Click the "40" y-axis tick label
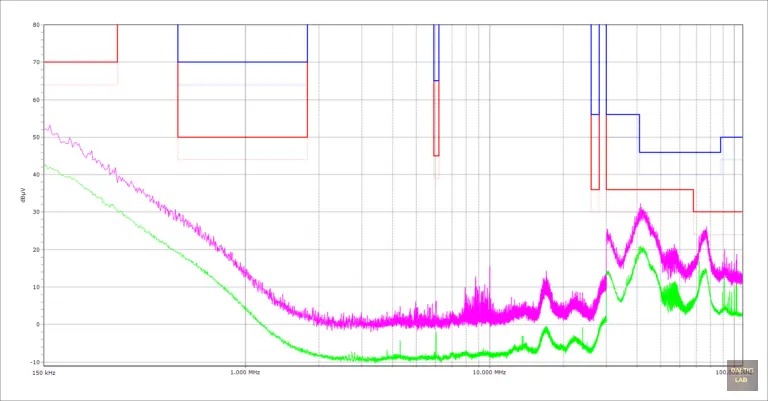Screen dimensions: 768x401 tap(36, 175)
